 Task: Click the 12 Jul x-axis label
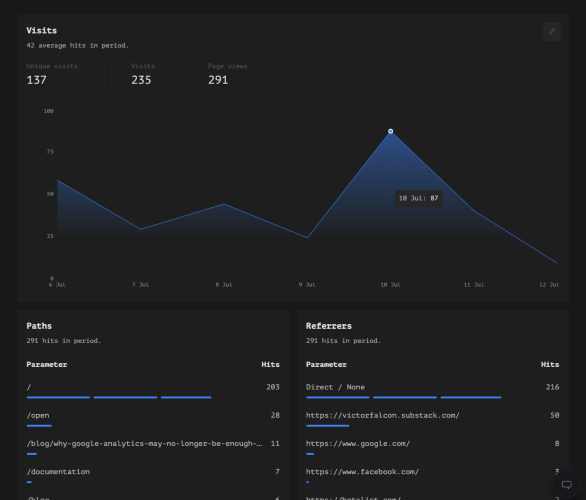pos(549,285)
